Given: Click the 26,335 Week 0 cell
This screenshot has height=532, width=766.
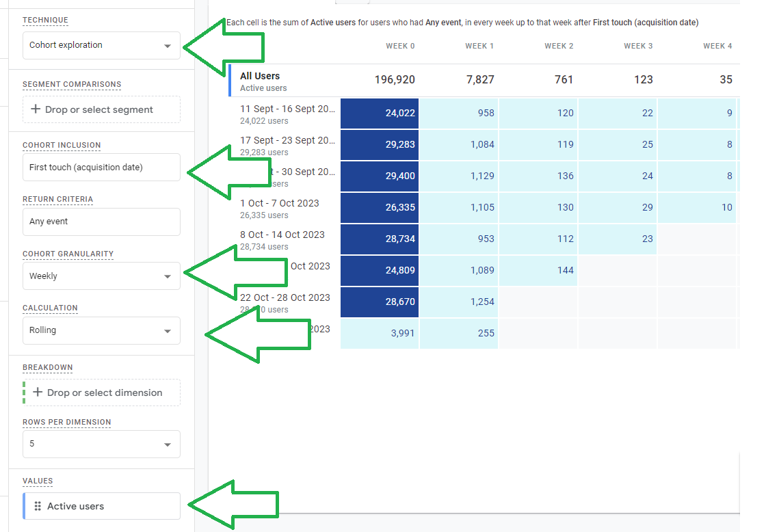Looking at the screenshot, I should 380,208.
